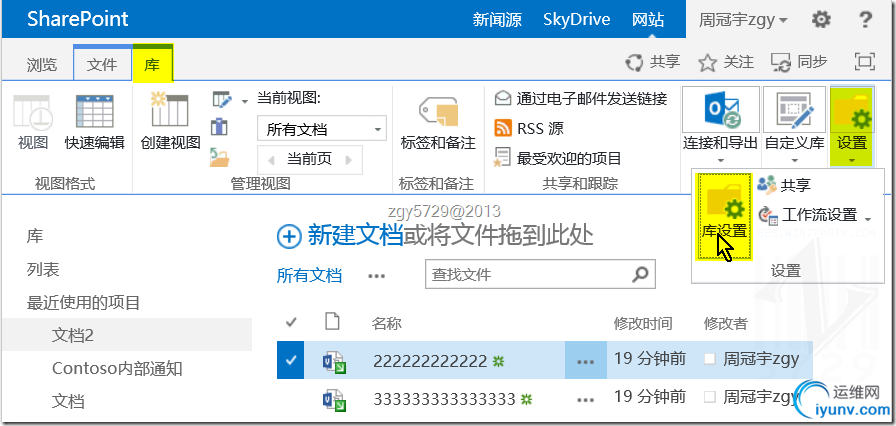896x426 pixels.
Task: Click the modify view pencil icon
Action: pos(222,100)
